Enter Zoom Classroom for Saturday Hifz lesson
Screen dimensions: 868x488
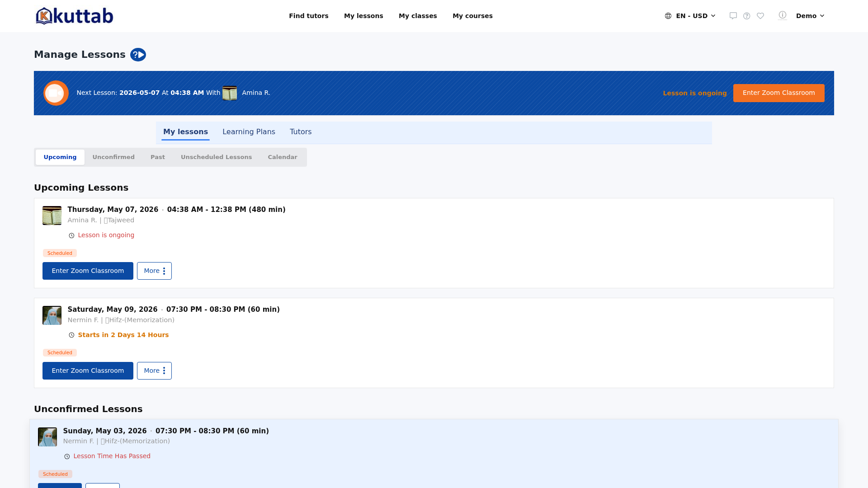tap(88, 371)
